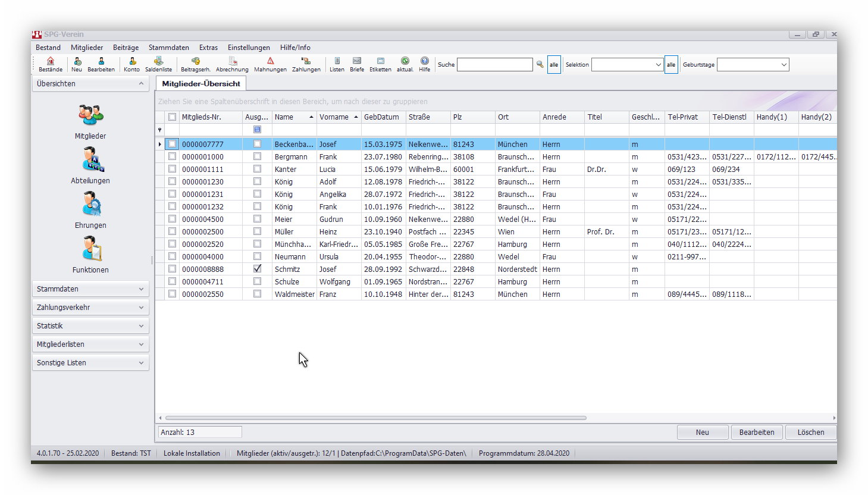The image size is (868, 495).
Task: Click the search magnifier icon
Action: coord(540,64)
